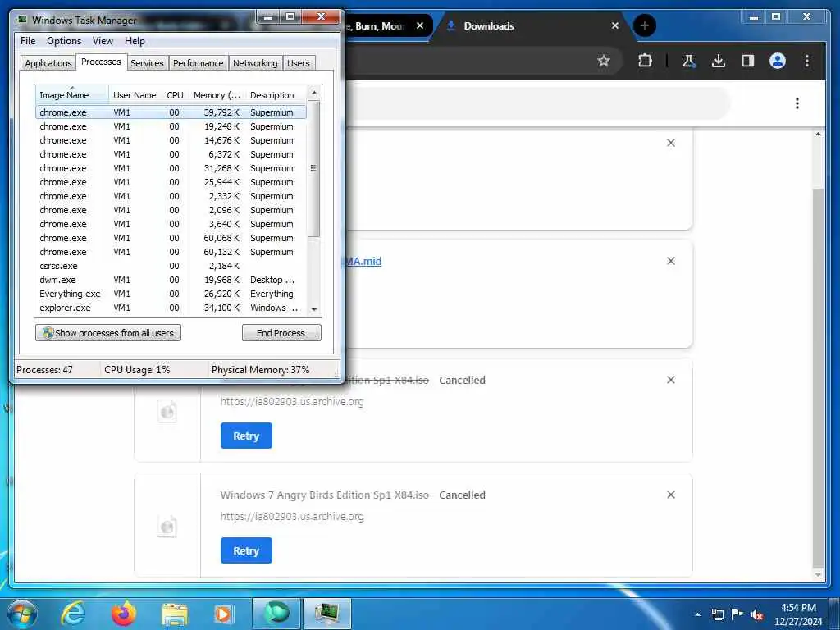Image resolution: width=840 pixels, height=630 pixels.
Task: Switch to the Networking tab
Action: coord(255,63)
